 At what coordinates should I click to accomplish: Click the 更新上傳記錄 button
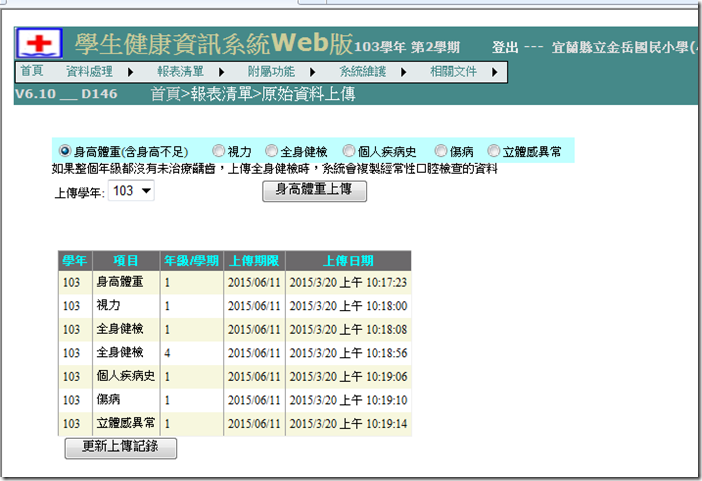point(121,448)
